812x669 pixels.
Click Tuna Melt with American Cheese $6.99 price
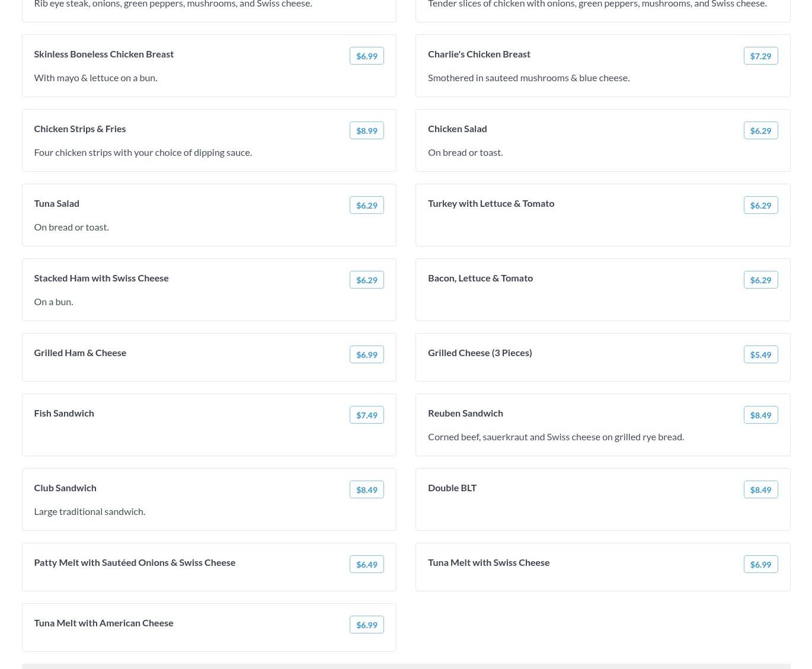click(x=366, y=625)
